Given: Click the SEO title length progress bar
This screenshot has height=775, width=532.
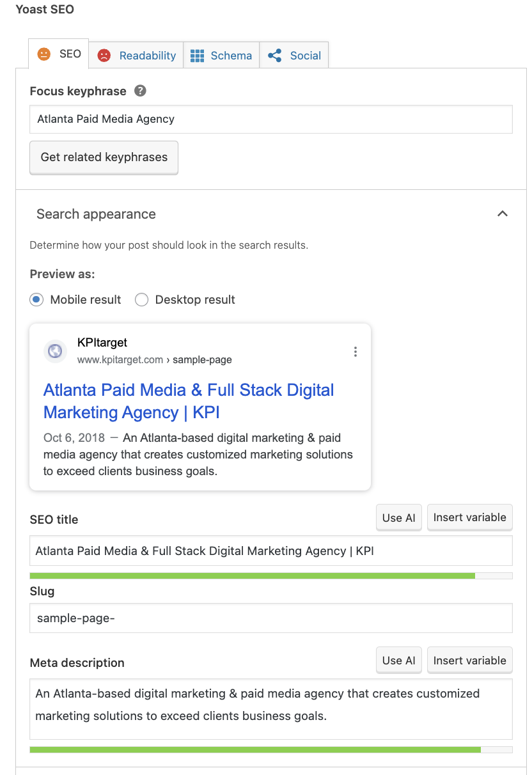Looking at the screenshot, I should click(x=271, y=576).
